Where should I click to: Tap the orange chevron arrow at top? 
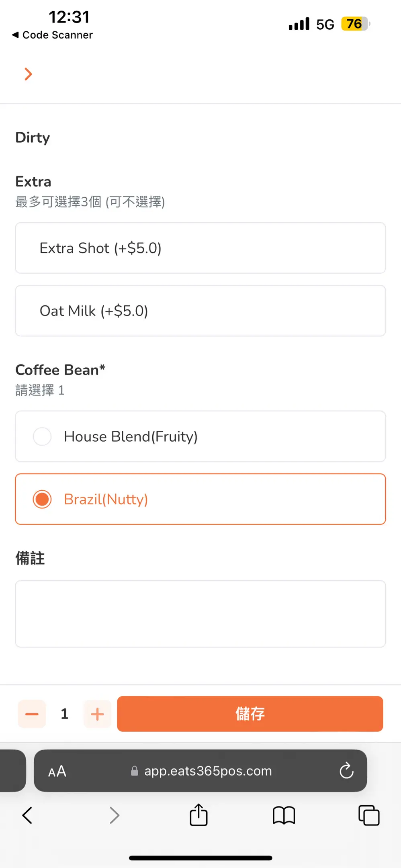pyautogui.click(x=28, y=74)
